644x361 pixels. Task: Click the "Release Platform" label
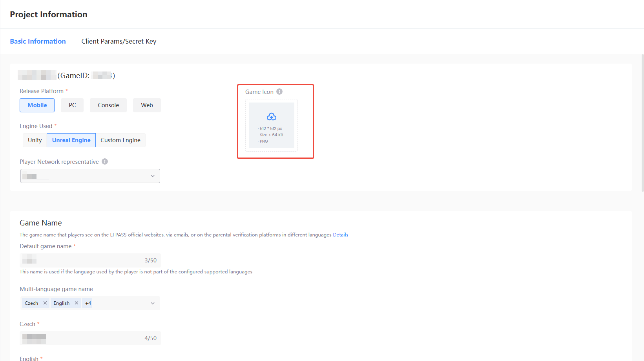[42, 91]
